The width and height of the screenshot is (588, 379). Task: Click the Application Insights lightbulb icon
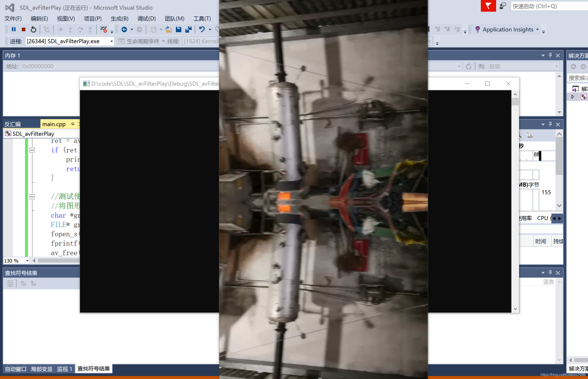(x=477, y=29)
